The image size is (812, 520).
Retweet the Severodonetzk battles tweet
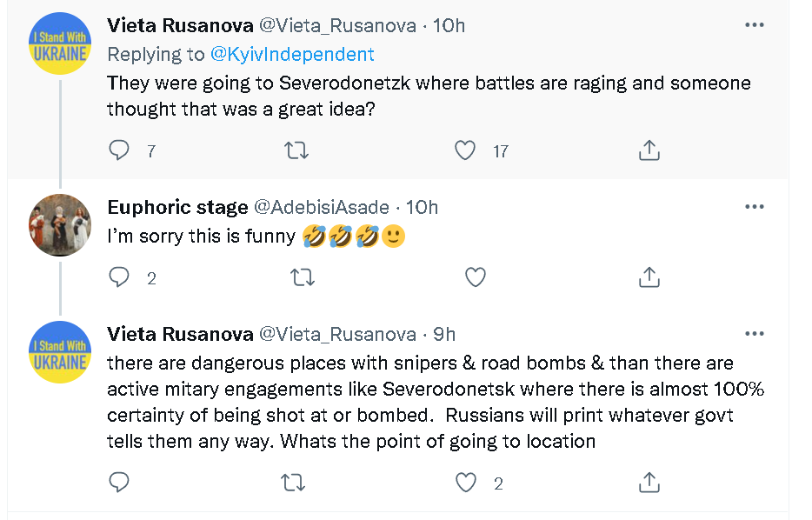297,150
